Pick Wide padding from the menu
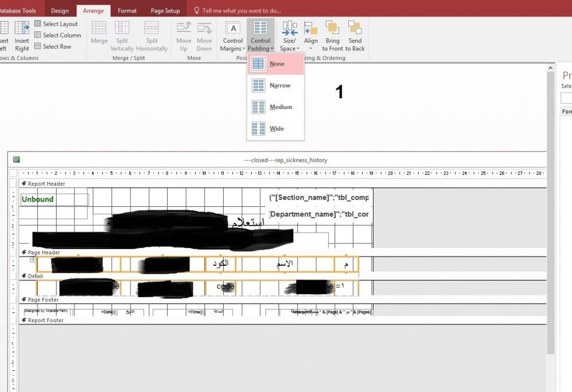The image size is (572, 392). 276,129
